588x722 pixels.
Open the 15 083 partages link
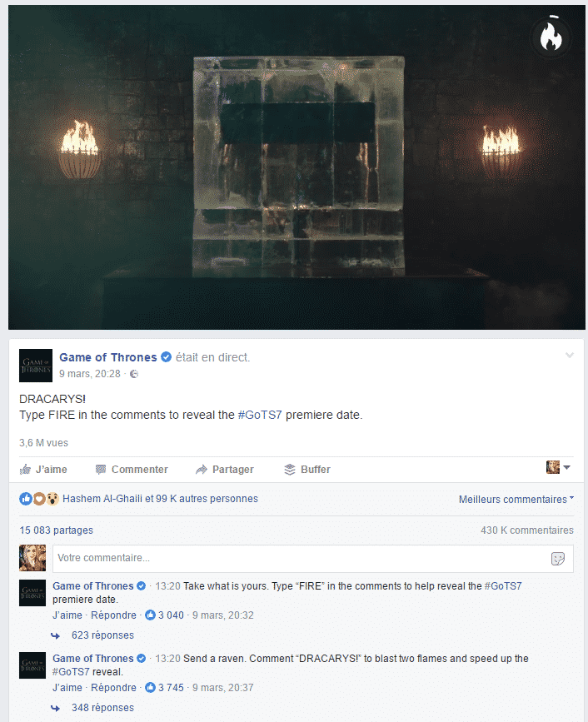pos(56,530)
